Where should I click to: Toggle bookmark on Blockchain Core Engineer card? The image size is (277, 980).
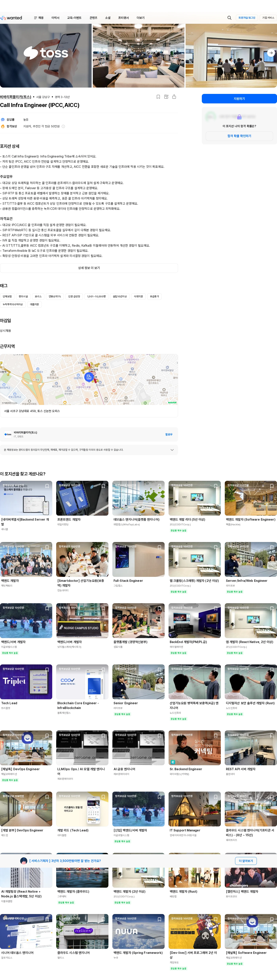(103, 670)
